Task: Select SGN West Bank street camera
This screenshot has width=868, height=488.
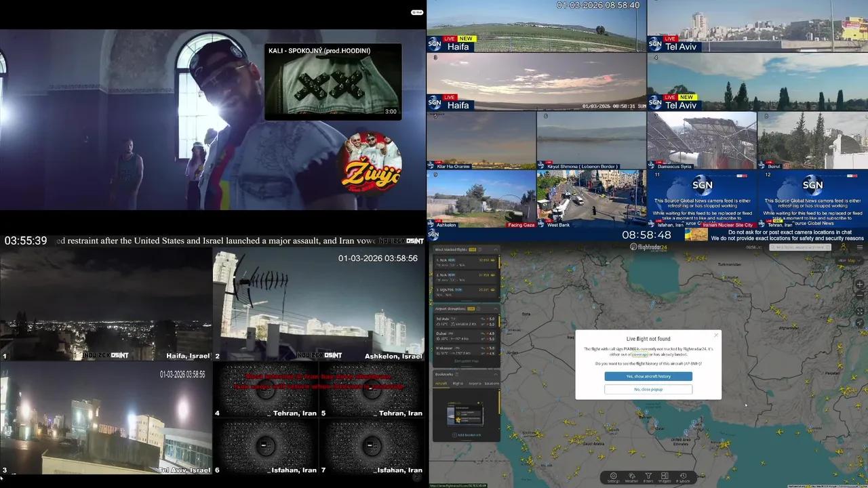Action: coord(591,199)
